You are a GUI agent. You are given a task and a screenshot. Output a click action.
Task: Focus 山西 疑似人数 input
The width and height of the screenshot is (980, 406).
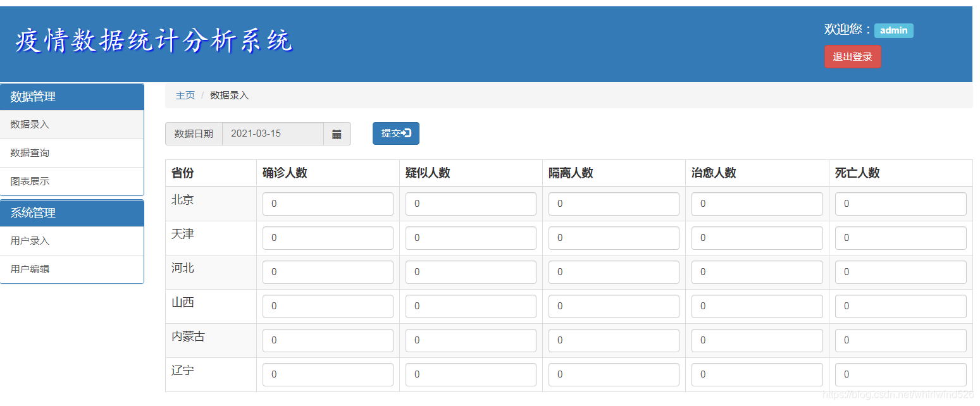tap(471, 307)
